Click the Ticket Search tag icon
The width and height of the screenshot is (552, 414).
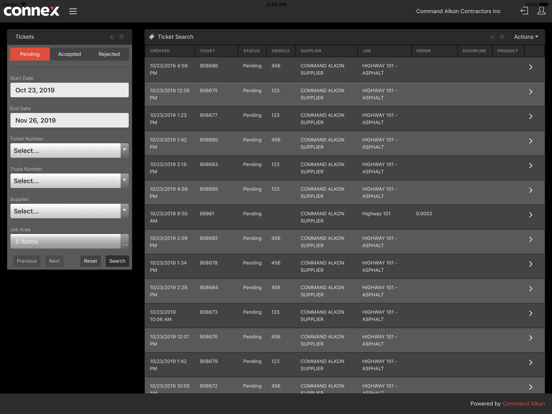click(152, 37)
